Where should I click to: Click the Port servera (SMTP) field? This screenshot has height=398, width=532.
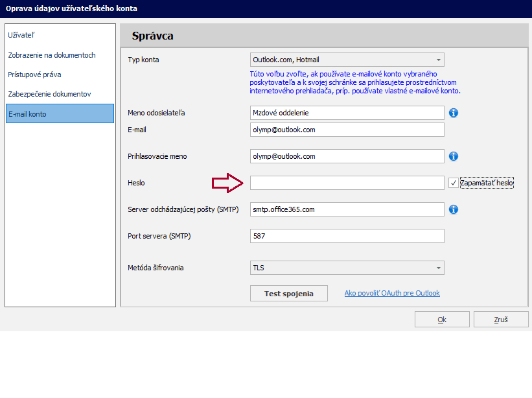tap(347, 236)
